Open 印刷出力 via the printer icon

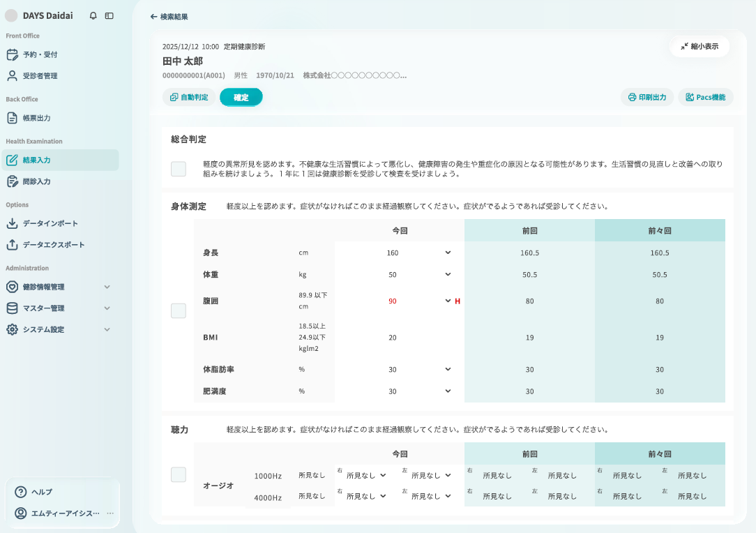631,97
